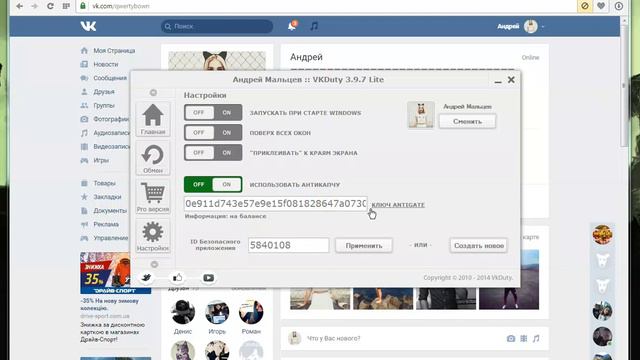Screen dimensions: 640x360
Task: Click the VK logo in the site header
Action: 88,26
